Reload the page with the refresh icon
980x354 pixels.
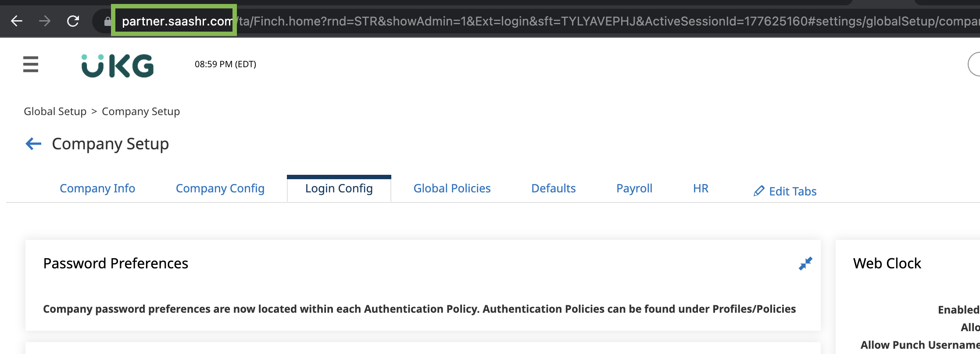tap(73, 21)
